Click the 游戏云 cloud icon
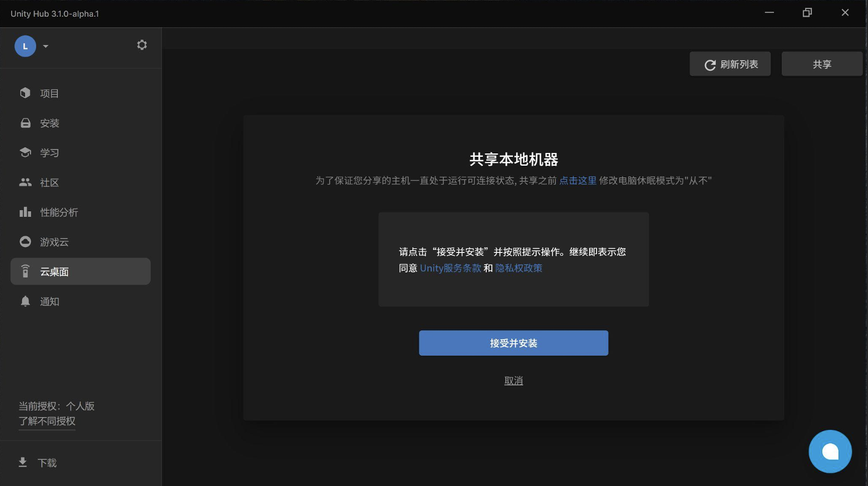This screenshot has height=486, width=868. [25, 241]
